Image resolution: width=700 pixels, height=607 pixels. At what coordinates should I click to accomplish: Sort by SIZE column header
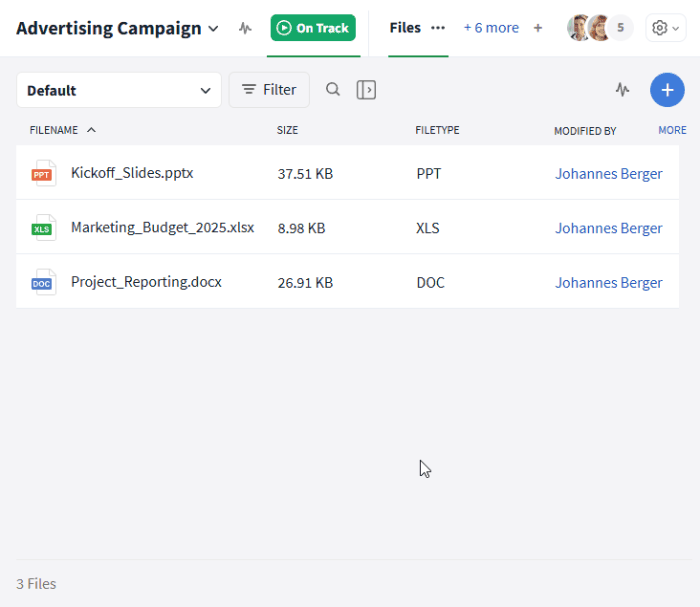pyautogui.click(x=287, y=130)
